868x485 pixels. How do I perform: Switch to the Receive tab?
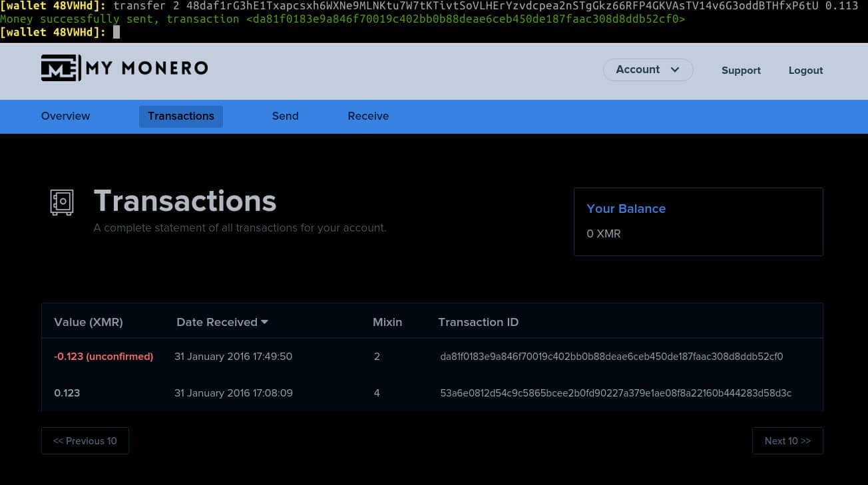(368, 116)
